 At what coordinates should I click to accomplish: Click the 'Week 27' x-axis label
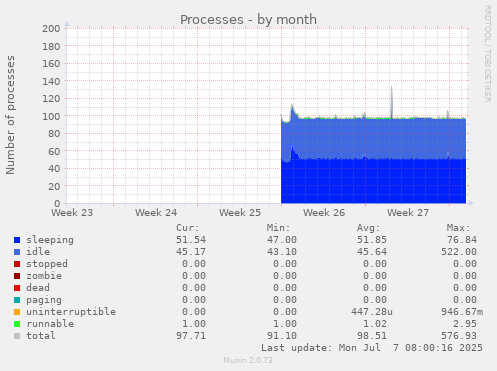click(x=408, y=213)
